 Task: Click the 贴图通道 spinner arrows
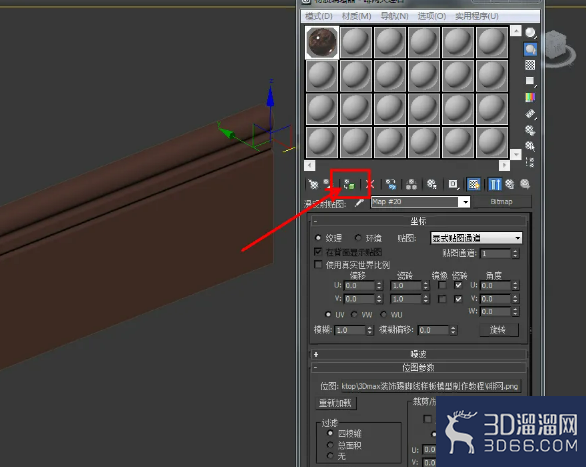tap(515, 254)
